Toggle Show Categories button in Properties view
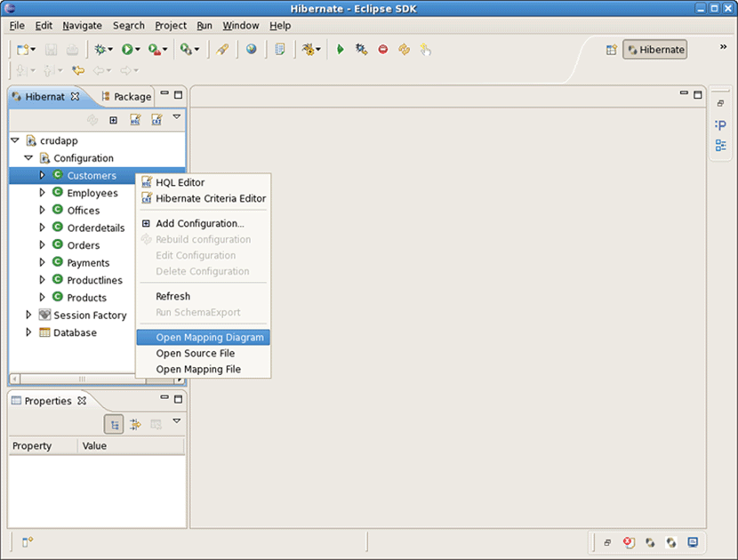The image size is (738, 560). pyautogui.click(x=114, y=425)
